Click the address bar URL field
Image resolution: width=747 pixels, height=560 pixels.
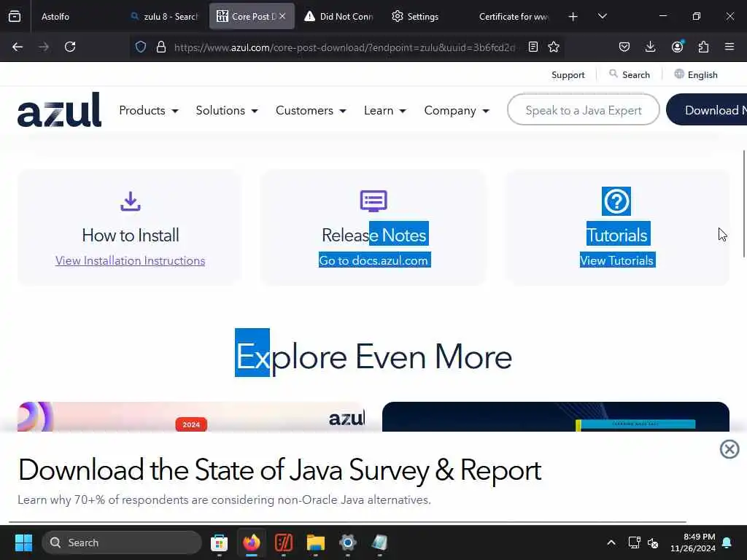point(344,47)
